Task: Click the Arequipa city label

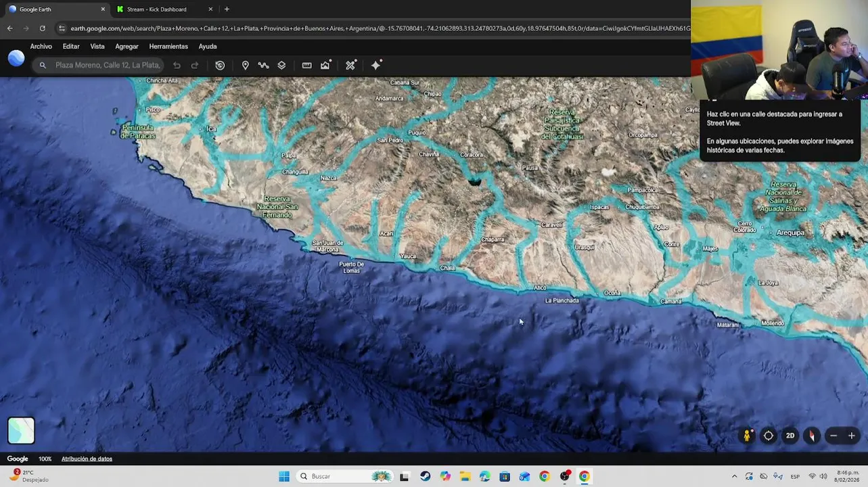Action: [x=790, y=233]
